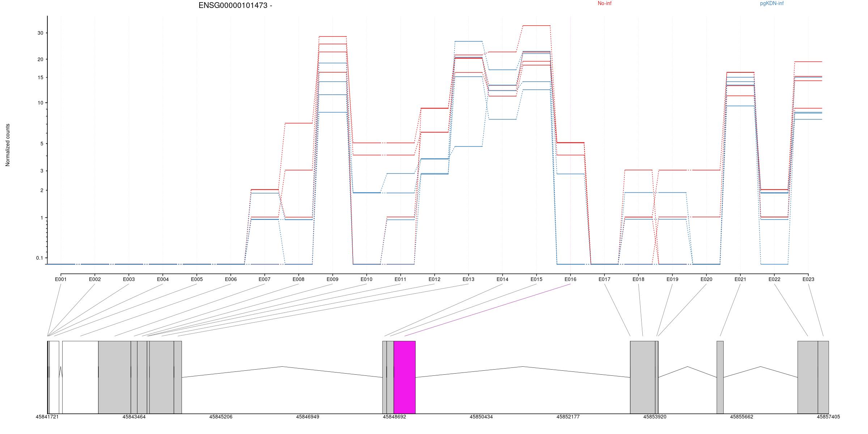868x434 pixels.
Task: Click the y-axis tick label 30
Action: 40,33
